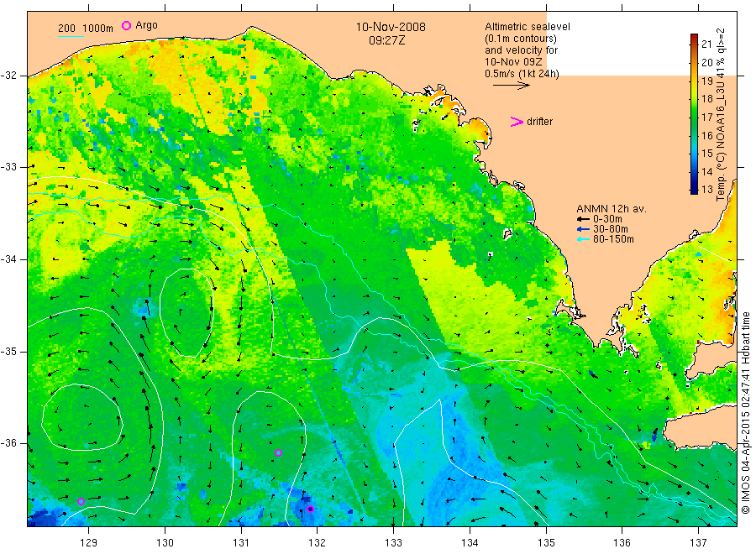Screen dimensions: 756x554
Task: Click the dark blue bottom of the temperature colorbar
Action: click(x=694, y=191)
